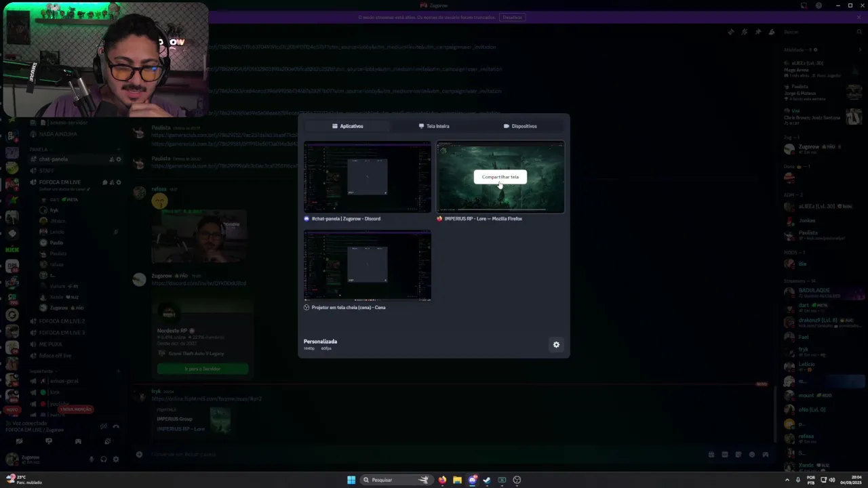Open chat icon of FOFOCA EM LIVE channel

104,182
